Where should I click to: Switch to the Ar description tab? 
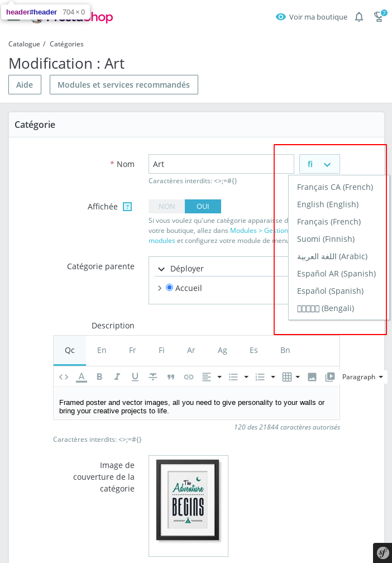pyautogui.click(x=191, y=350)
